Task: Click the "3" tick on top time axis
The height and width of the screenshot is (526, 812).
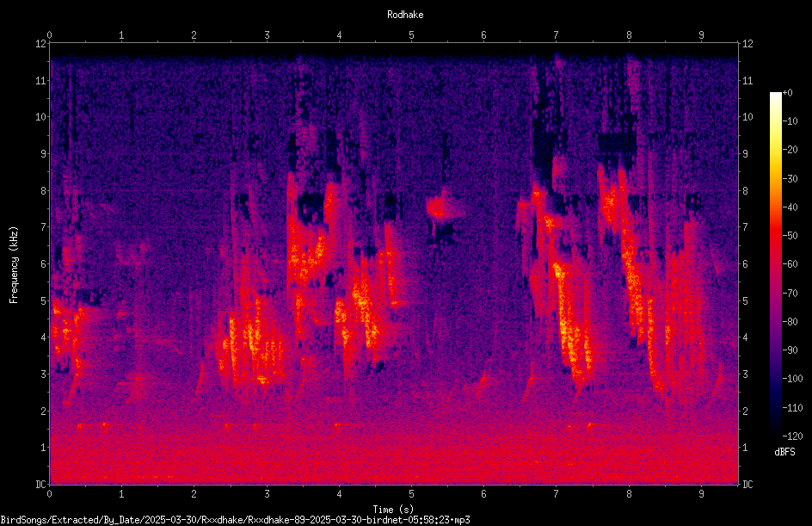Action: coord(267,34)
